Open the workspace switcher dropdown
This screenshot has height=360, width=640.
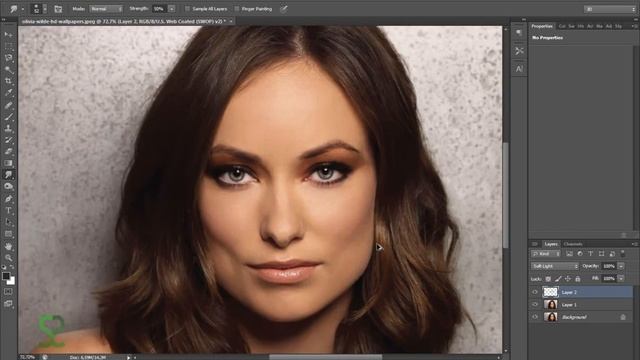pos(610,9)
